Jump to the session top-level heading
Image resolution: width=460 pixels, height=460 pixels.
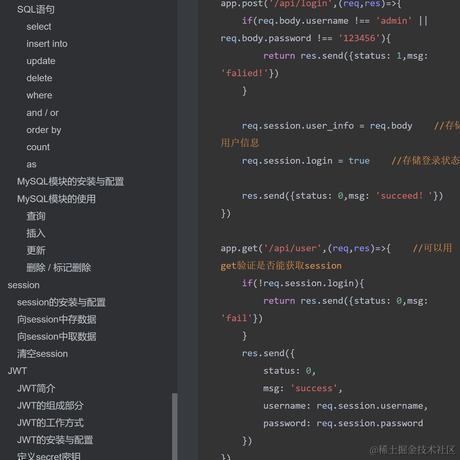click(x=23, y=285)
